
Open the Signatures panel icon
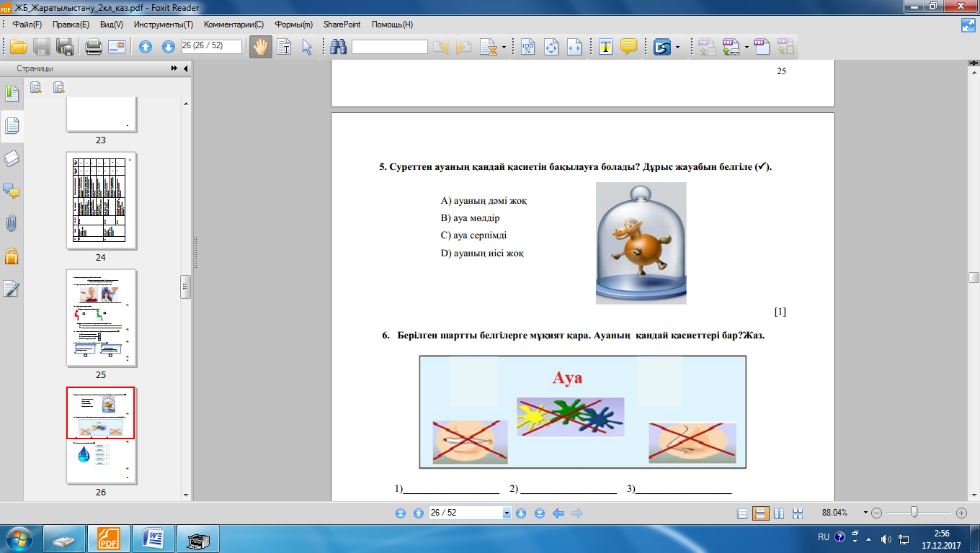pos(12,288)
